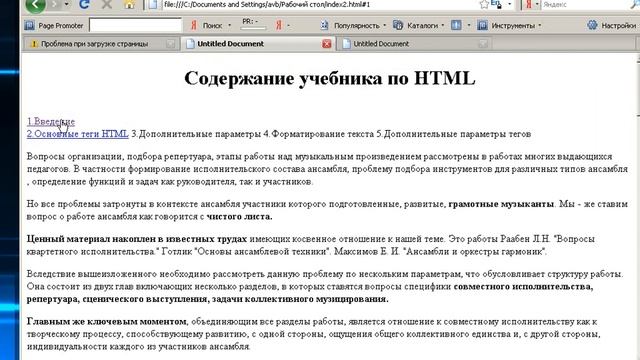Open the Yandex search engine selector
Image resolution: width=640 pixels, height=360 pixels.
coord(531,4)
